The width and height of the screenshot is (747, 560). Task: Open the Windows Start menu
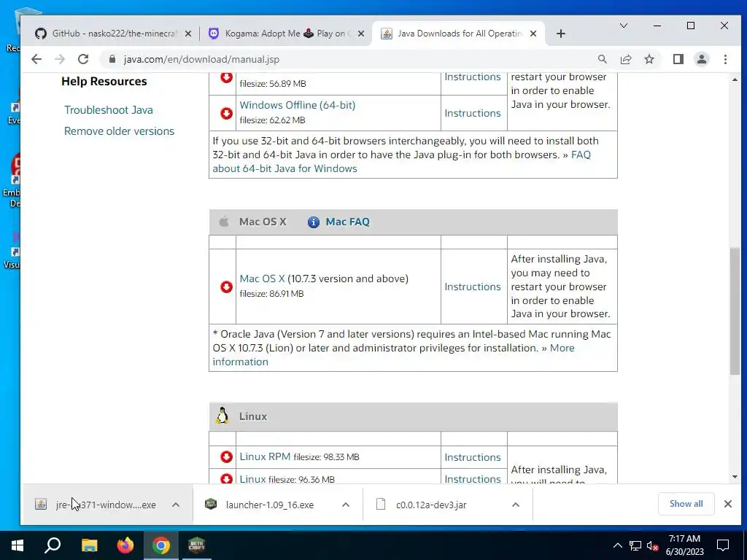(x=18, y=545)
